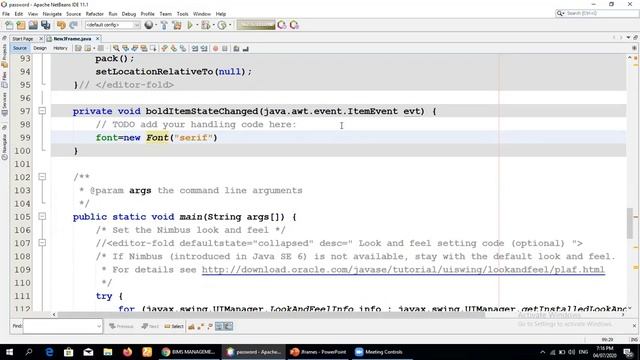
Task: Click in the Find input field
Action: pos(60,326)
